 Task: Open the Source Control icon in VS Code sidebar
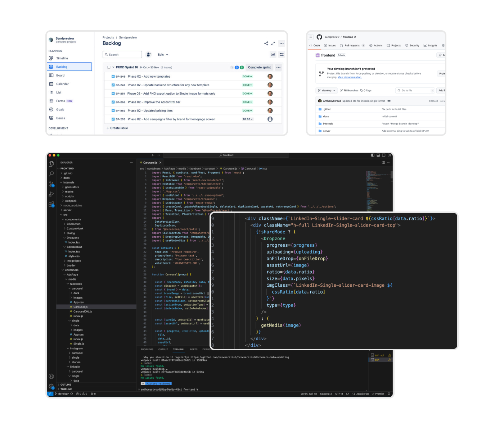click(x=51, y=185)
